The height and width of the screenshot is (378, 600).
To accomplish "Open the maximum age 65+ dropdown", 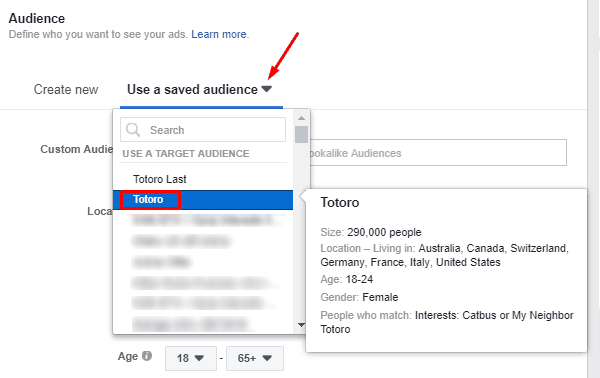I will [x=255, y=358].
